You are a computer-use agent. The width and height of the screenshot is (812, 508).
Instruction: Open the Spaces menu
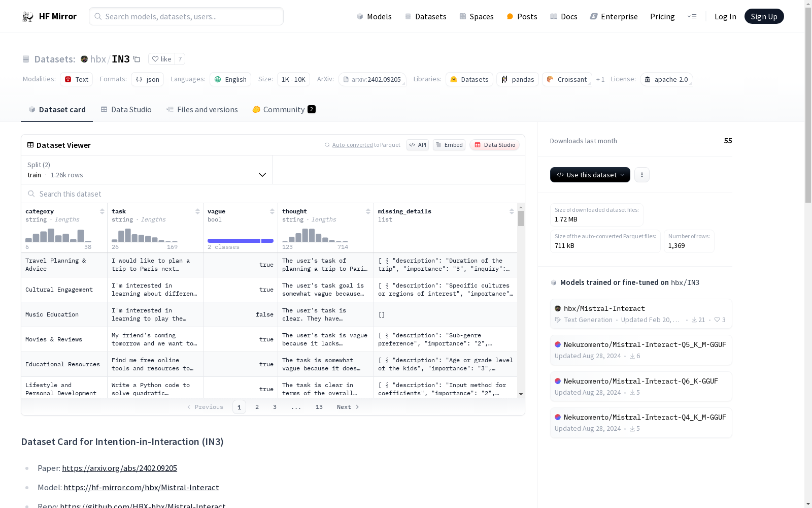tap(476, 16)
